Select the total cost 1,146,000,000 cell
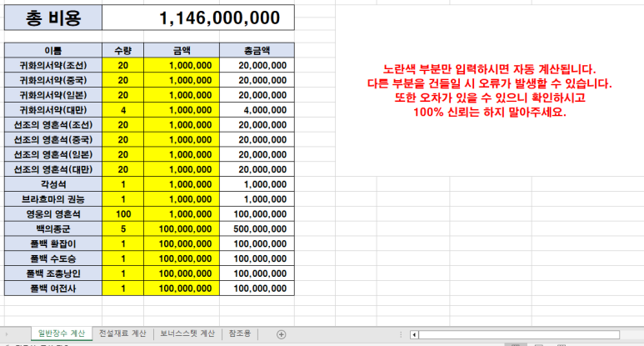 198,18
